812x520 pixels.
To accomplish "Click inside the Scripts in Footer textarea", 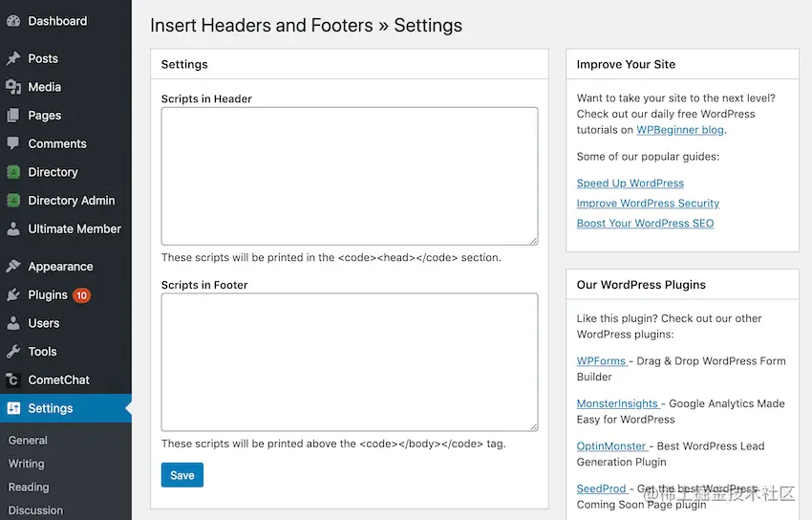I will 349,362.
